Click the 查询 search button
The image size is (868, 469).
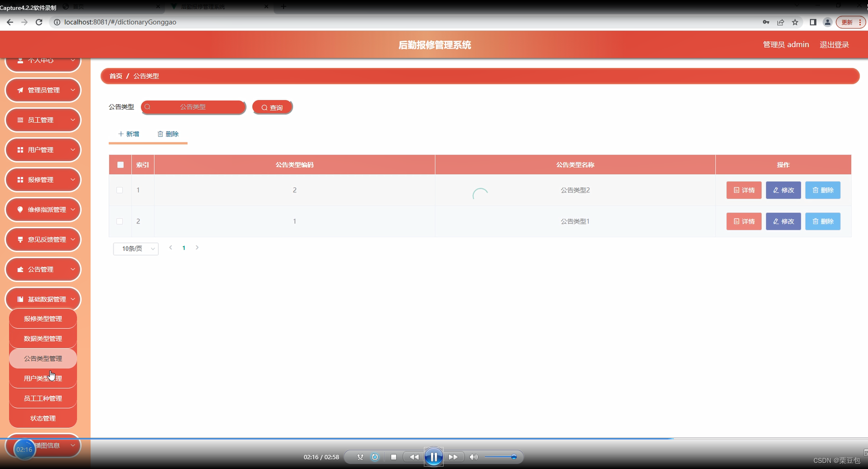272,107
